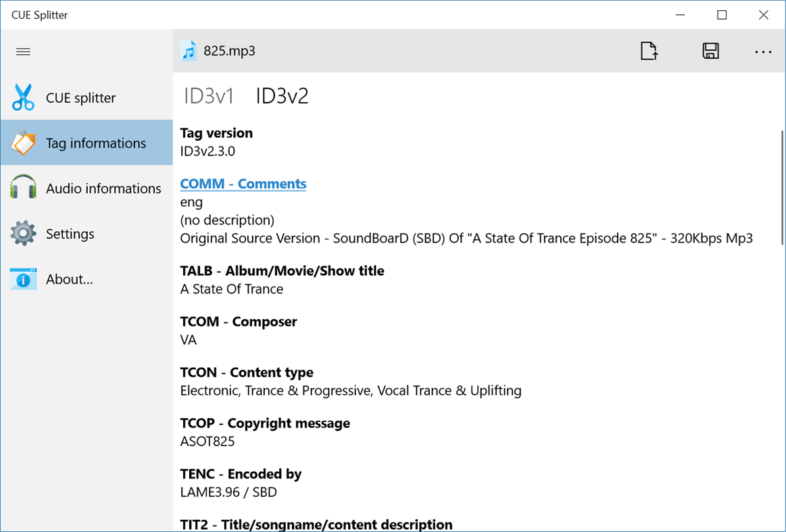The image size is (786, 532).
Task: Save tags using the floppy disk icon
Action: (710, 51)
